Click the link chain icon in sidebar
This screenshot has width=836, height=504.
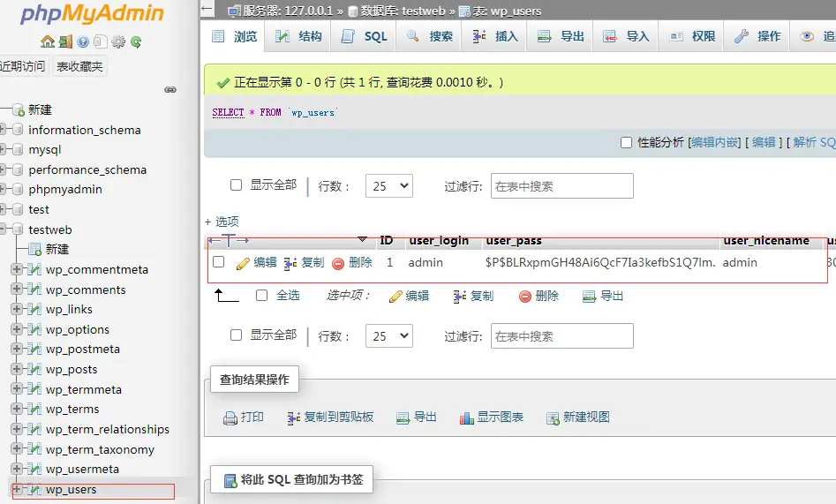click(170, 90)
